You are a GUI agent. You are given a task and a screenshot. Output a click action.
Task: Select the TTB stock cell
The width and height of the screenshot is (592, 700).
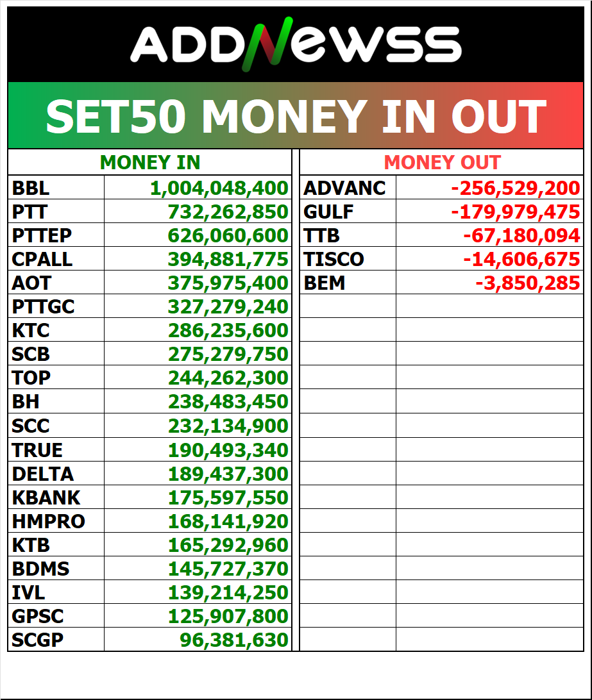[x=348, y=235]
